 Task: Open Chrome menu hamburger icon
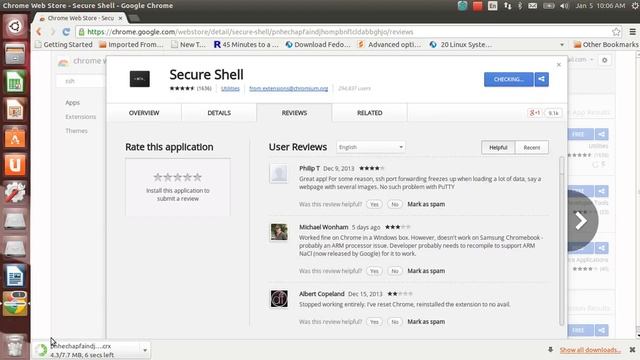pyautogui.click(x=633, y=32)
